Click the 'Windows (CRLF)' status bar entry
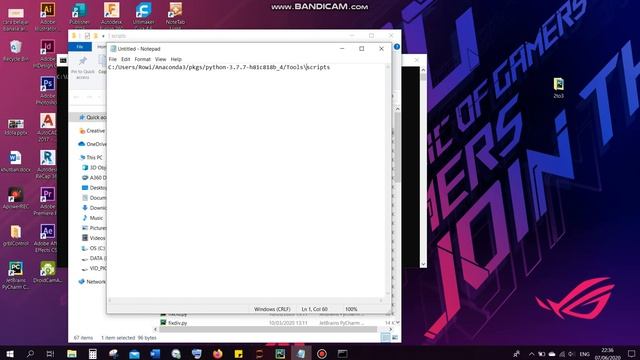640x360 pixels. (272, 309)
